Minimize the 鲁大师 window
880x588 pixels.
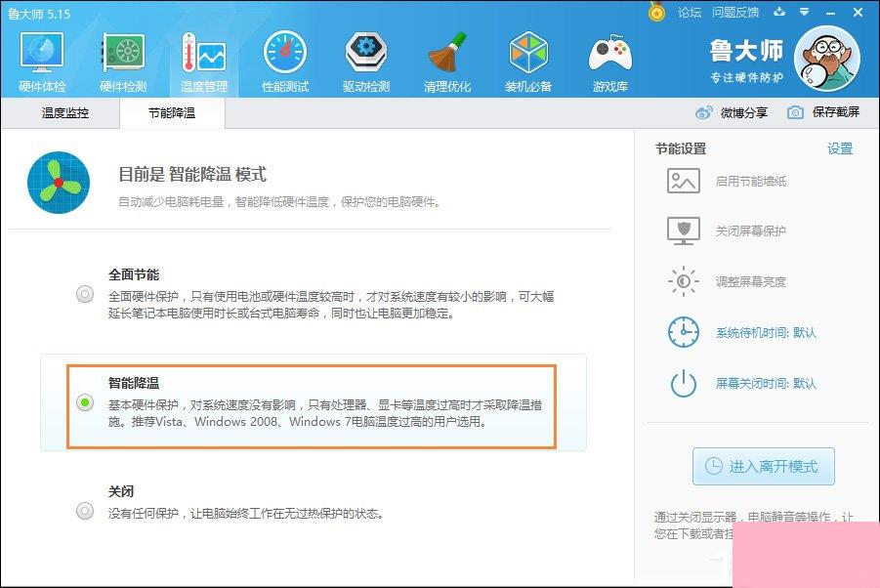[x=830, y=12]
